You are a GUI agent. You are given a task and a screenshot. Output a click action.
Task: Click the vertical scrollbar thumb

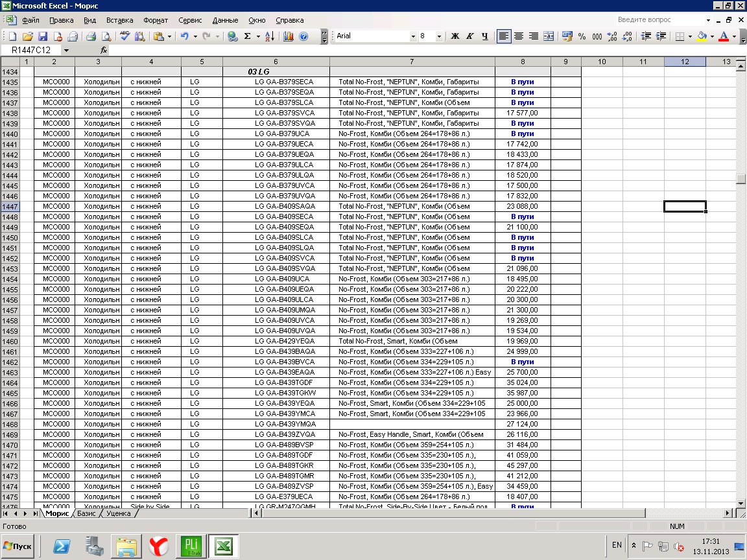(x=741, y=179)
